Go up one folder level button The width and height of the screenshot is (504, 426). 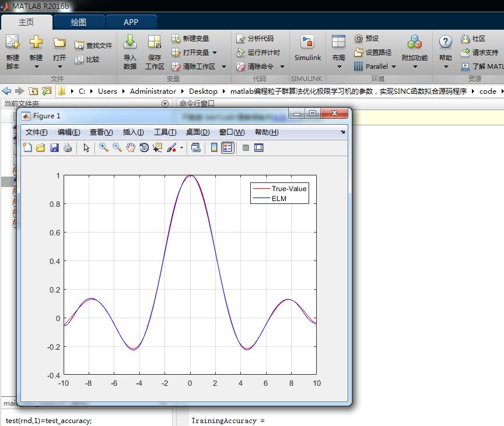tap(33, 91)
